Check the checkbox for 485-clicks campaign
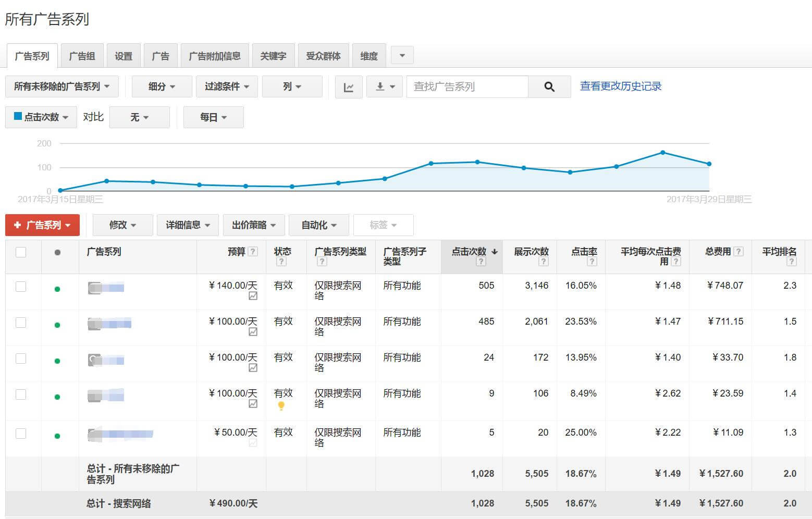 [21, 323]
